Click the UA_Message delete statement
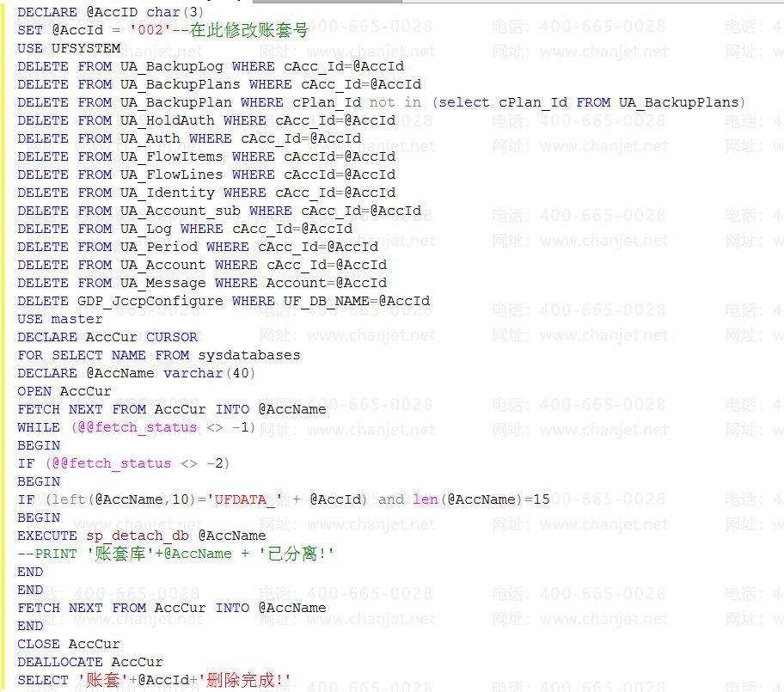Image resolution: width=784 pixels, height=692 pixels. click(202, 283)
